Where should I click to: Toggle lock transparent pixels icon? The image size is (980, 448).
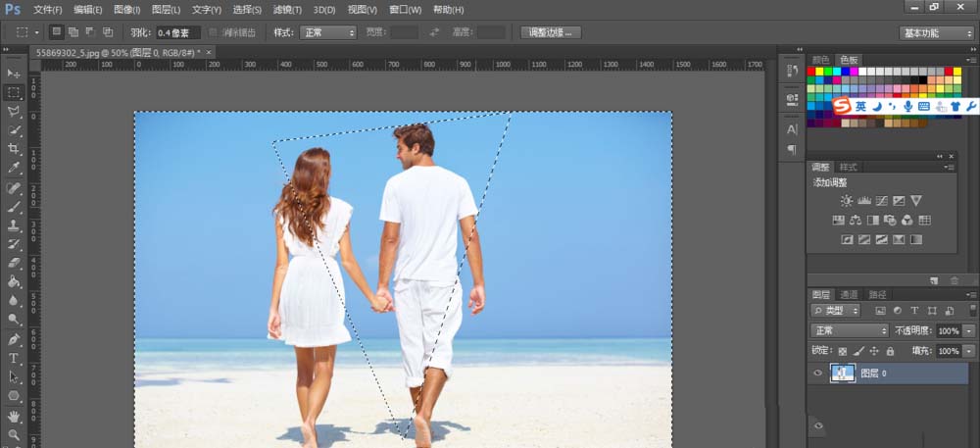pyautogui.click(x=842, y=351)
